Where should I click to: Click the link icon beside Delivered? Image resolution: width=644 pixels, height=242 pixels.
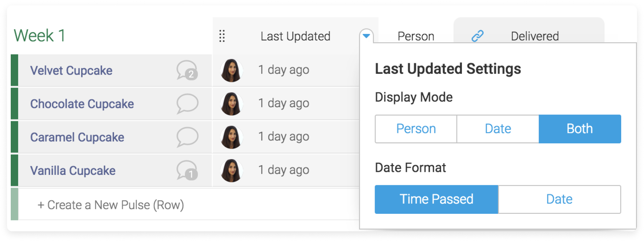(477, 36)
